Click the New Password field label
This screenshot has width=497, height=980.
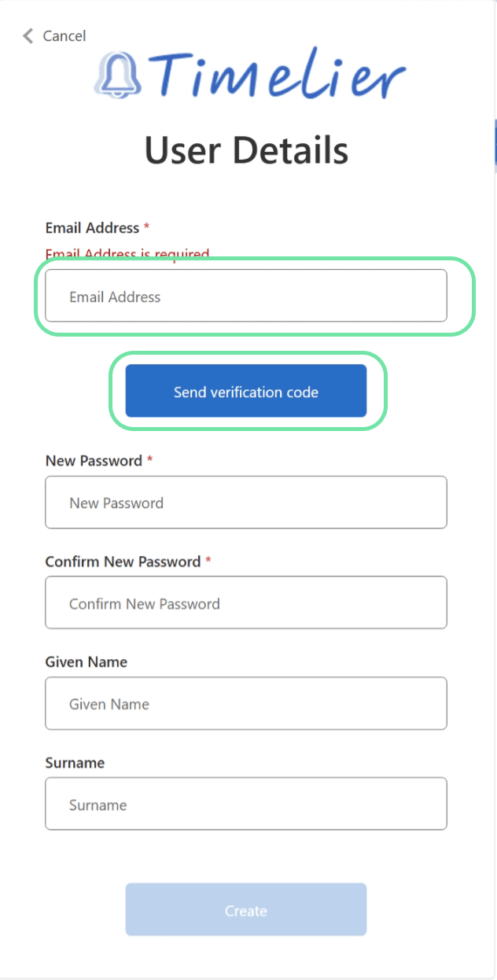tap(94, 461)
